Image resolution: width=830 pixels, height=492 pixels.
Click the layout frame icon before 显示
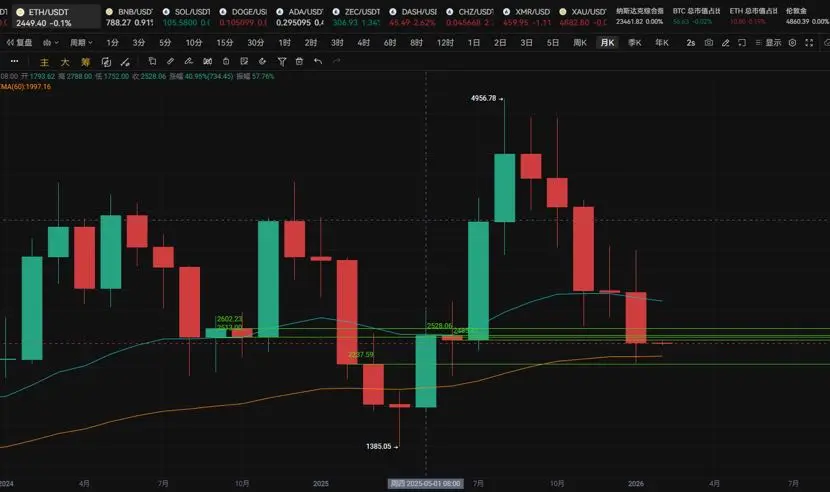click(x=742, y=42)
